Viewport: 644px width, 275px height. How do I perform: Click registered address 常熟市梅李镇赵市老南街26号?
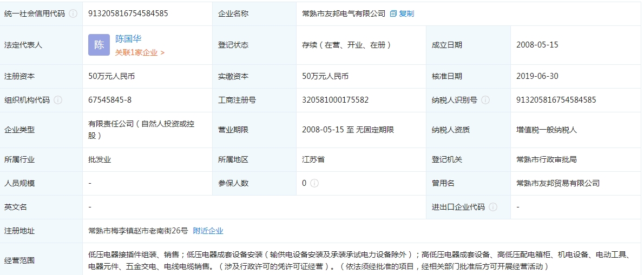[138, 231]
